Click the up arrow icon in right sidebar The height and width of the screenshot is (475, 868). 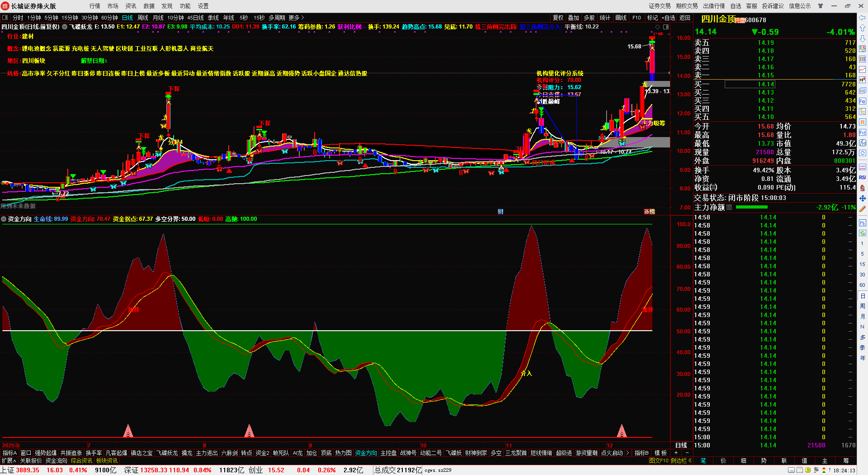click(x=863, y=28)
